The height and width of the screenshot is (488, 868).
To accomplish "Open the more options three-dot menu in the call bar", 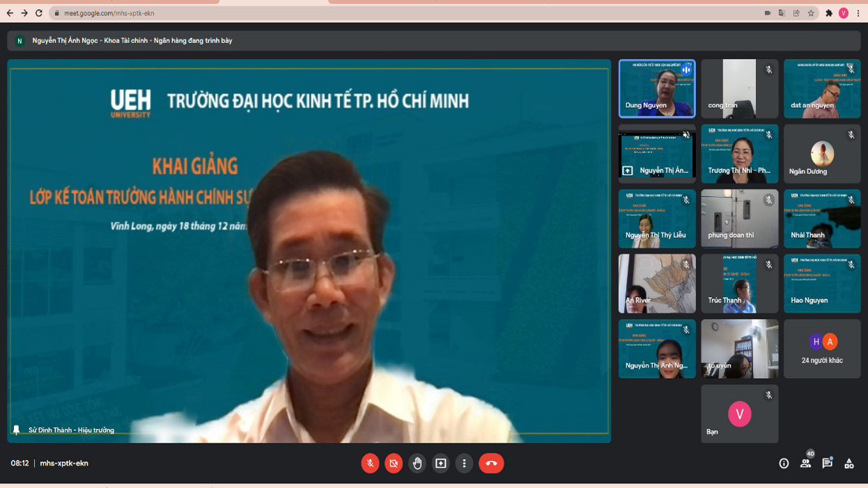I will [464, 463].
